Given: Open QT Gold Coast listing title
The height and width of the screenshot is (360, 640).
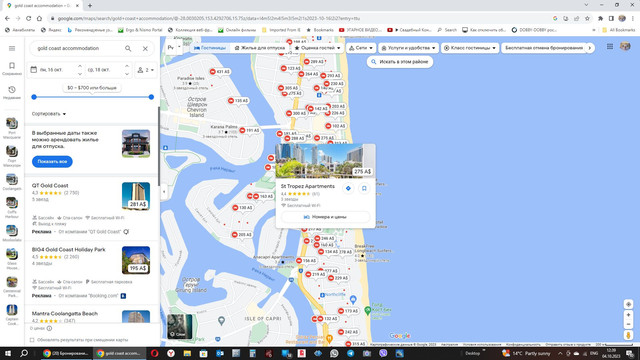Looking at the screenshot, I should pyautogui.click(x=50, y=185).
